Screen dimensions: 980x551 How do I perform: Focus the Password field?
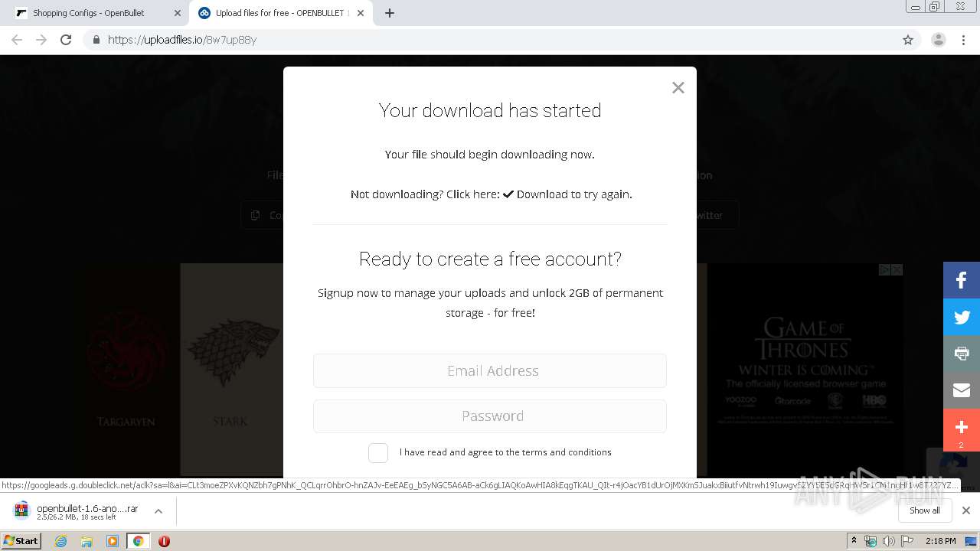490,416
